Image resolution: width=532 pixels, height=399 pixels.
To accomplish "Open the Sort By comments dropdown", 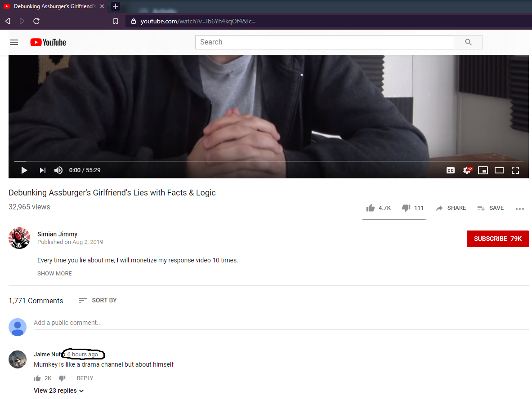I will pos(98,300).
